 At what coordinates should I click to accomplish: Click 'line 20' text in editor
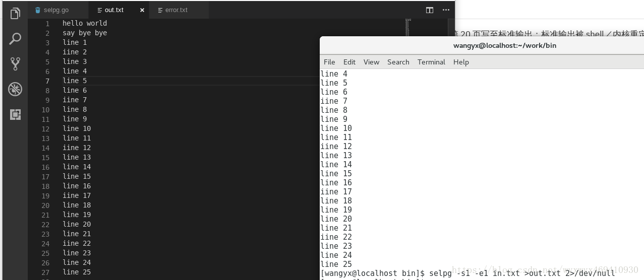(x=77, y=224)
